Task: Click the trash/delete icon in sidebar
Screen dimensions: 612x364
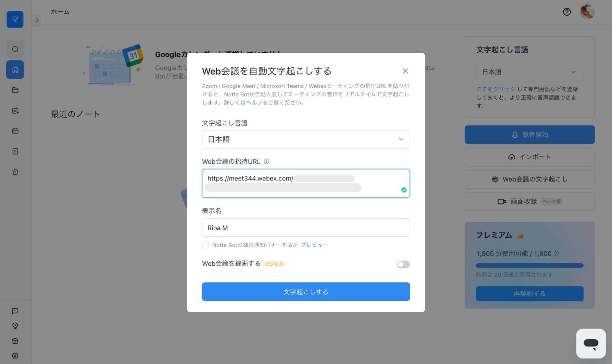Action: 15,172
